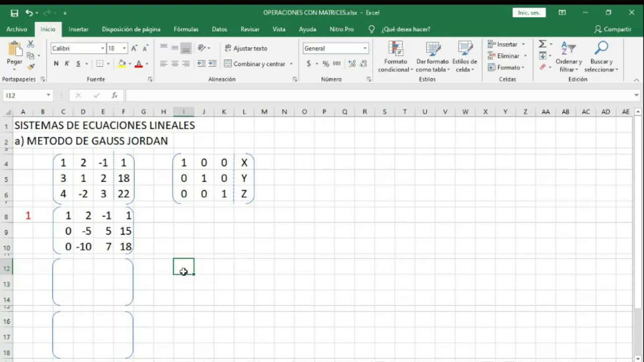Screen dimensions: 644x362
Task: Align text to bottom
Action: pyautogui.click(x=186, y=48)
